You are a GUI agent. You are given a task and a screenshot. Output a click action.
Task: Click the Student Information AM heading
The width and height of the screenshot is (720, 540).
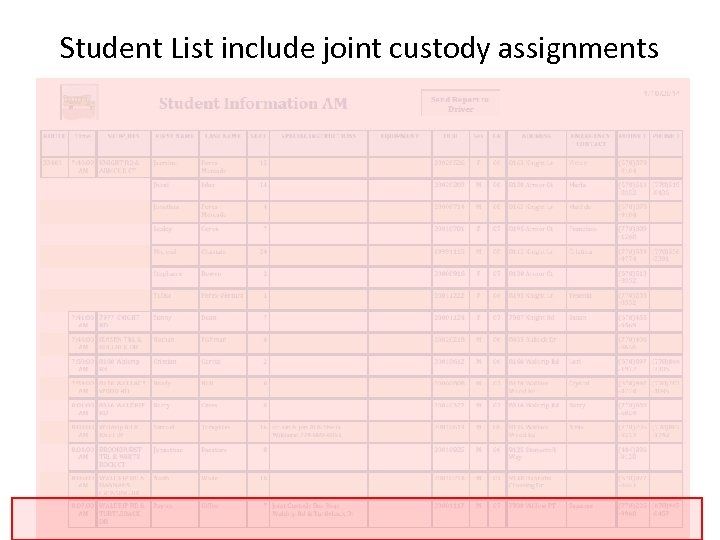pyautogui.click(x=253, y=104)
